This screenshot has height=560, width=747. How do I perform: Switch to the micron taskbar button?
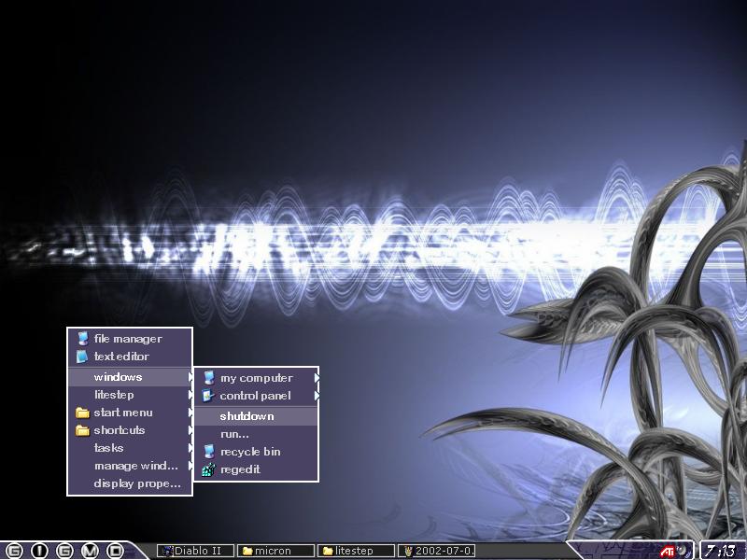pos(275,551)
